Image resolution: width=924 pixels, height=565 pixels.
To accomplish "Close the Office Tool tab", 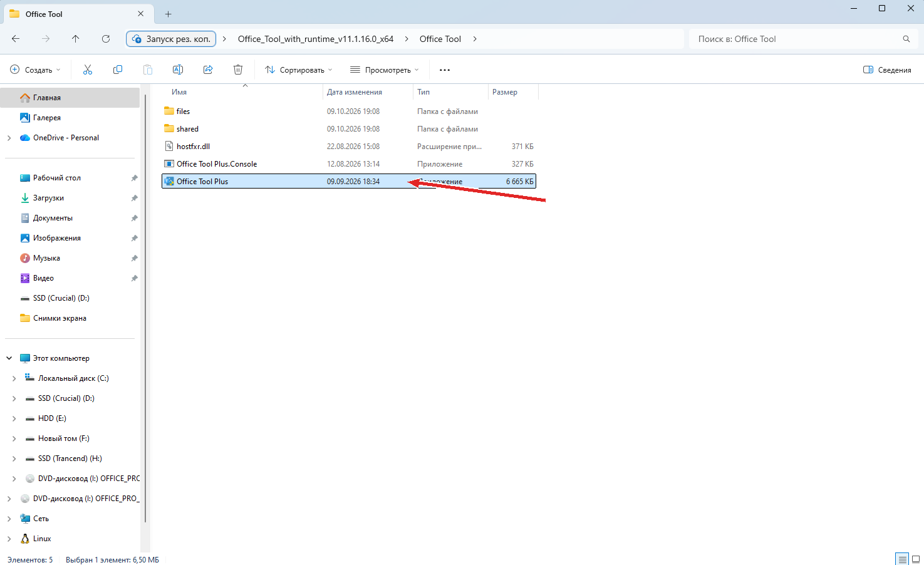I will [140, 14].
